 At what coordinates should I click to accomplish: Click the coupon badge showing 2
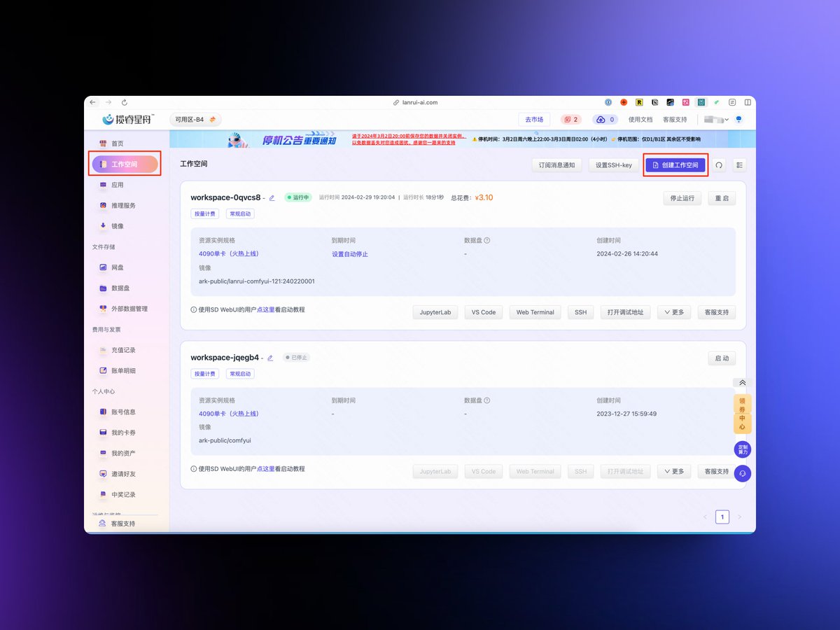tap(571, 119)
